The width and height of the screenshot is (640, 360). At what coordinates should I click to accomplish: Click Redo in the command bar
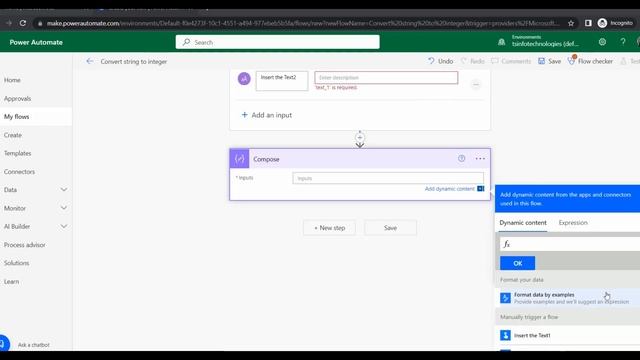coord(473,61)
